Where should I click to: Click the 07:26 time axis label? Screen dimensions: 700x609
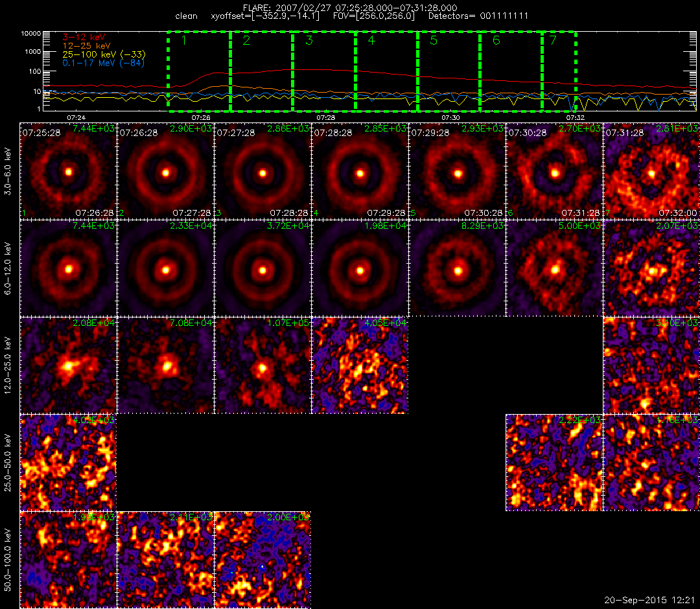coord(201,117)
